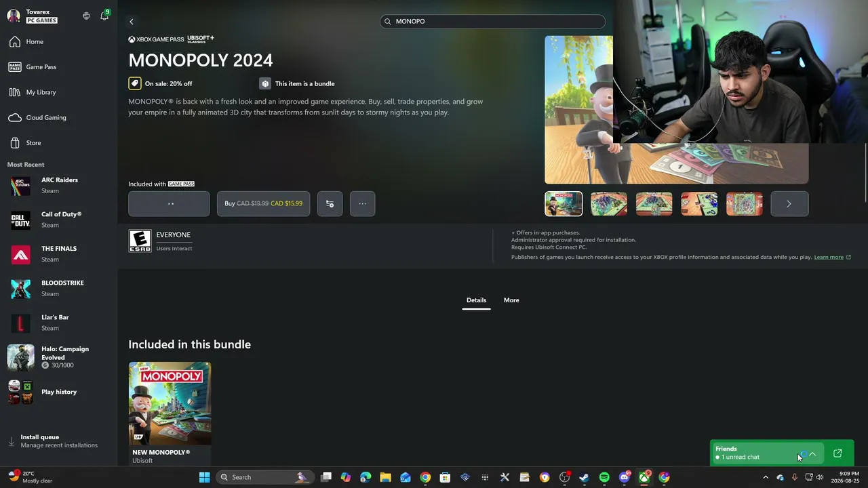
Task: Open Steam from the taskbar
Action: [x=584, y=477]
